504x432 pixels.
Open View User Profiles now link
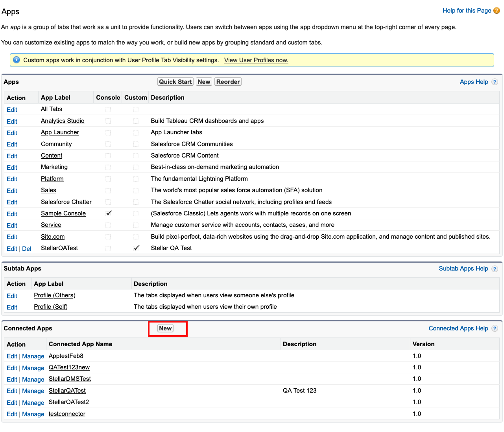point(256,60)
